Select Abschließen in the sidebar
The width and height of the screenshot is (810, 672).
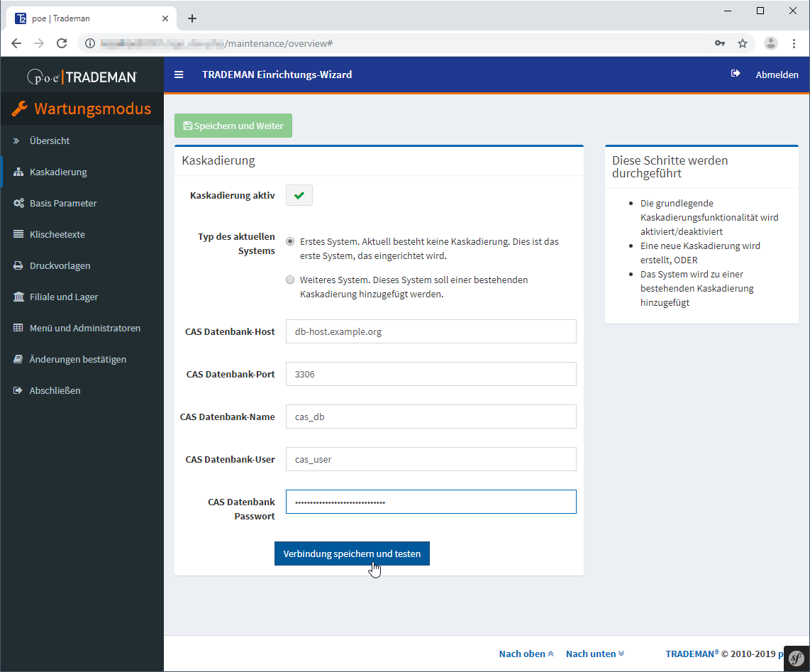(x=83, y=390)
